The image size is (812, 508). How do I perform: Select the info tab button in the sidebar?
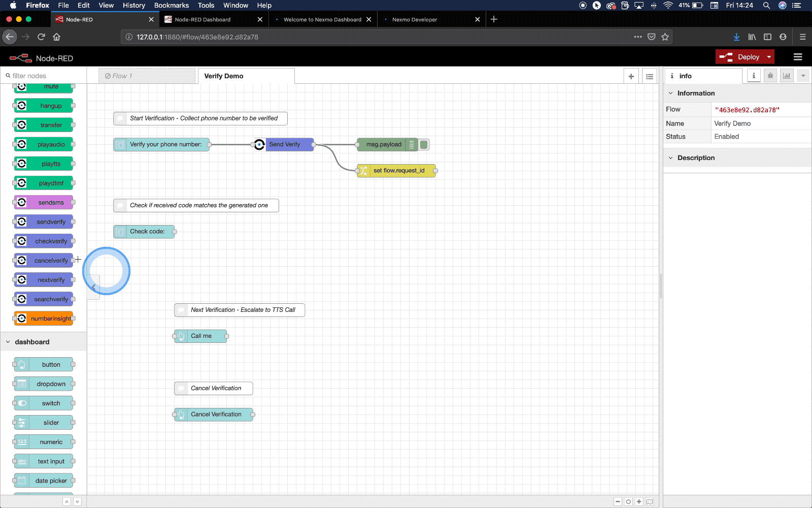[x=753, y=75]
